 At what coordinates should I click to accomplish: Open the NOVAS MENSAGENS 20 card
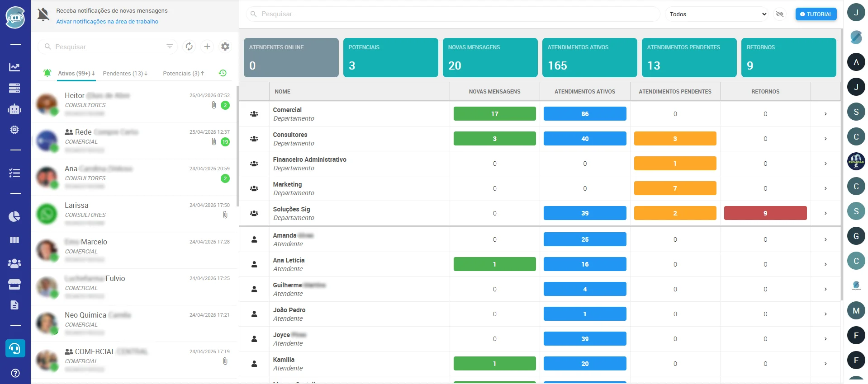[490, 57]
